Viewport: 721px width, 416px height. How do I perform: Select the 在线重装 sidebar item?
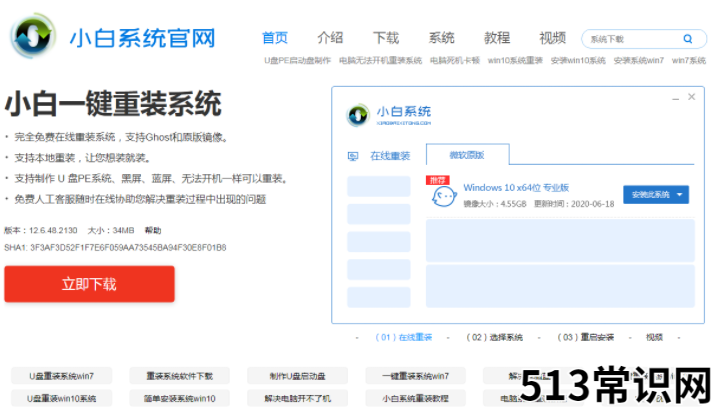click(x=390, y=156)
